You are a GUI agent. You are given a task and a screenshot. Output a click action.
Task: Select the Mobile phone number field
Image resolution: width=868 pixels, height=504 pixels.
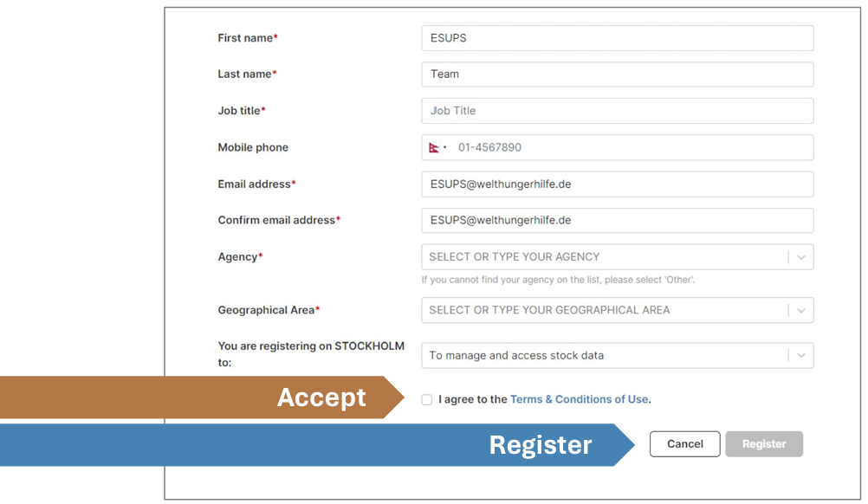(x=632, y=148)
